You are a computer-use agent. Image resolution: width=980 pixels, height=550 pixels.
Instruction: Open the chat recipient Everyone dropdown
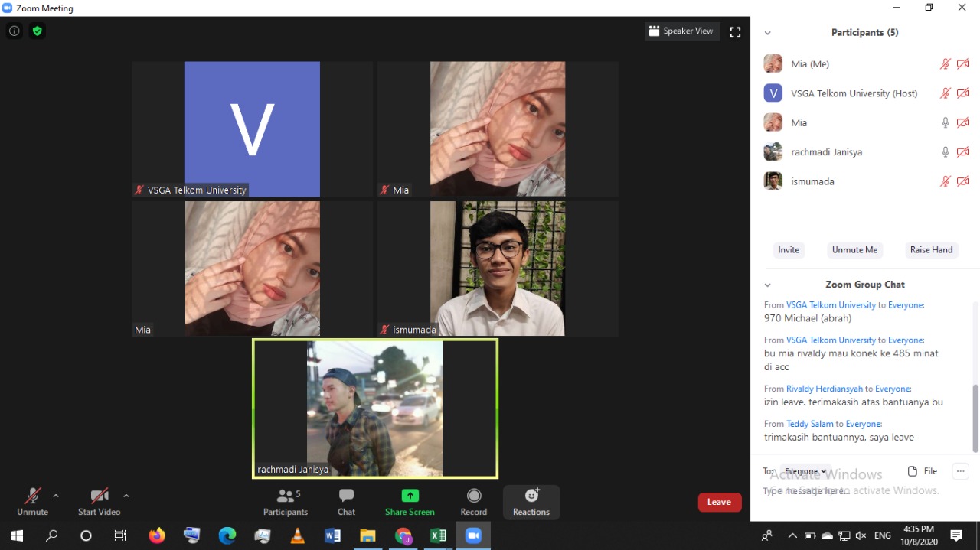(805, 471)
